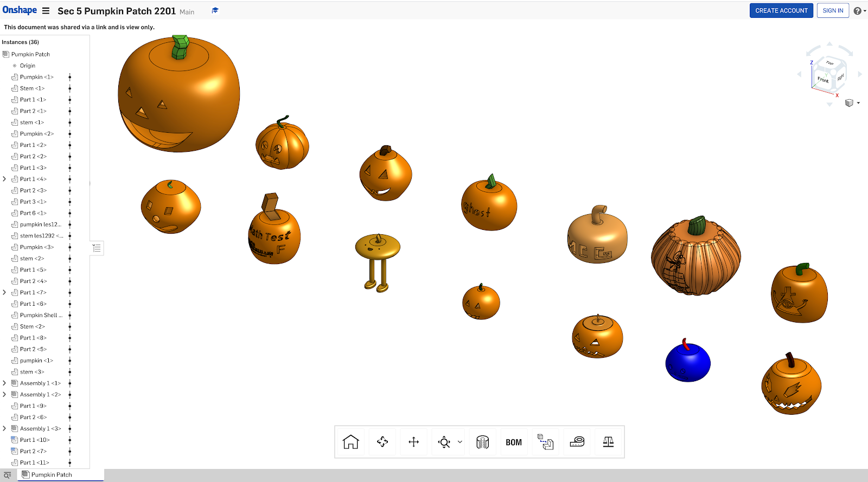Switch to the Pumpkin Patch tab
868x482 pixels.
coord(51,475)
